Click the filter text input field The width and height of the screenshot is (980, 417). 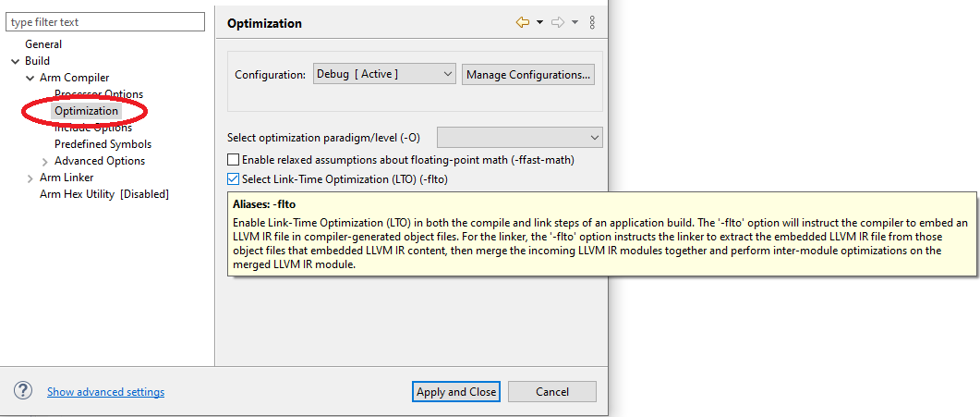(x=105, y=22)
